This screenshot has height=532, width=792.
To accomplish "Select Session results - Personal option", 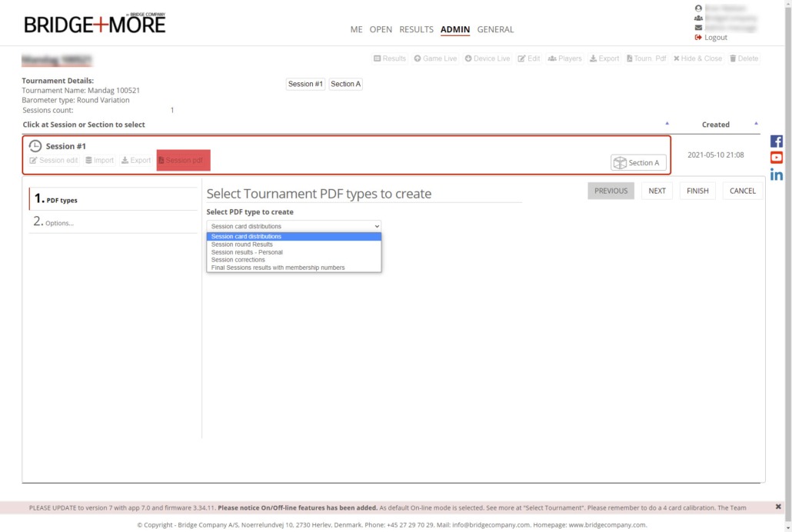I will [x=247, y=252].
